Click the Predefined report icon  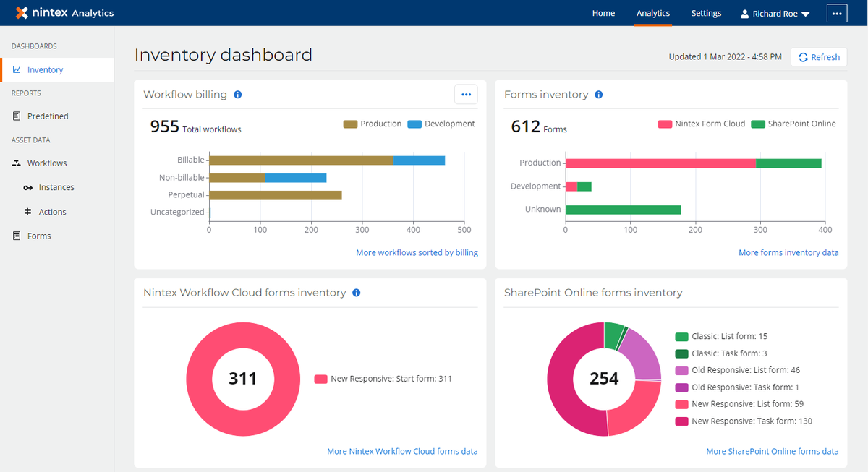[x=17, y=116]
